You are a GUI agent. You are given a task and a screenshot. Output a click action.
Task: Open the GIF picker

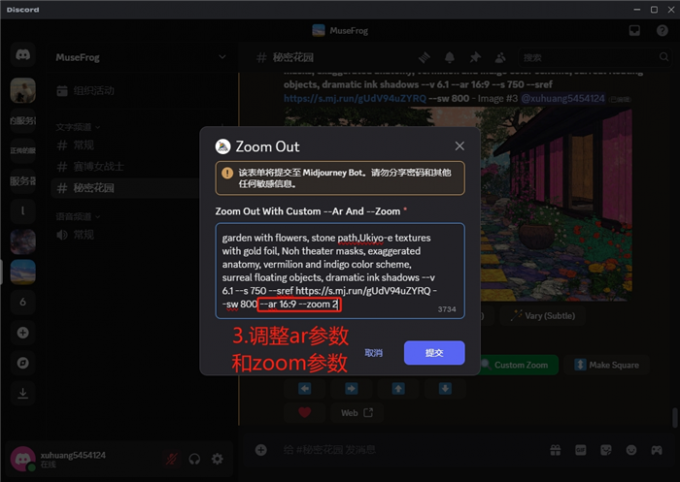click(581, 450)
